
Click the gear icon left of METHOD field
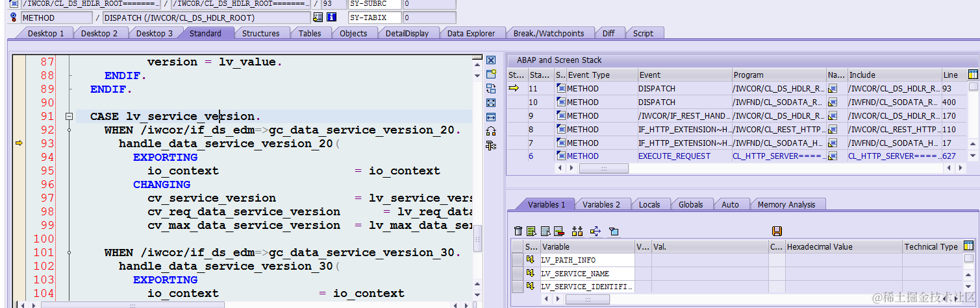14,18
